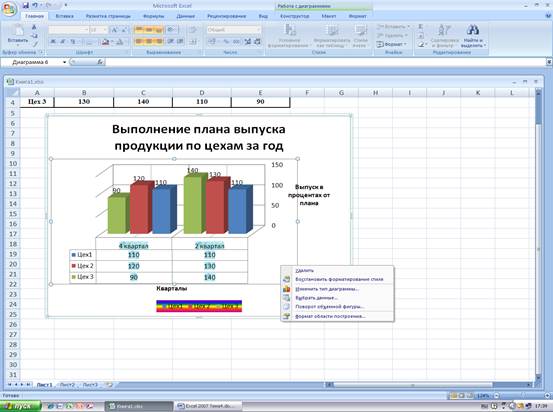Expand the Диаграмма 6 name box dropdown
This screenshot has height=412, width=553.
pyautogui.click(x=65, y=62)
